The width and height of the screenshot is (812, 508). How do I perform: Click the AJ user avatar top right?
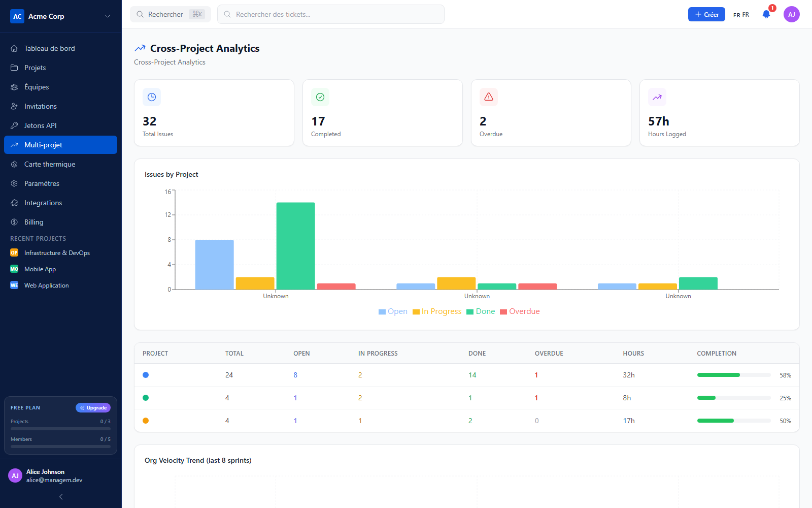[x=792, y=14]
